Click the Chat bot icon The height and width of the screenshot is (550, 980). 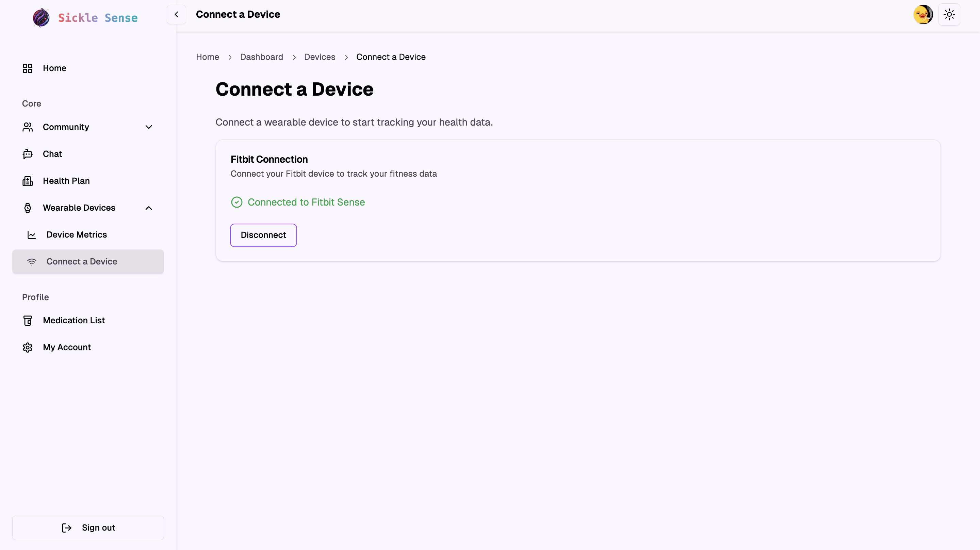pos(27,154)
